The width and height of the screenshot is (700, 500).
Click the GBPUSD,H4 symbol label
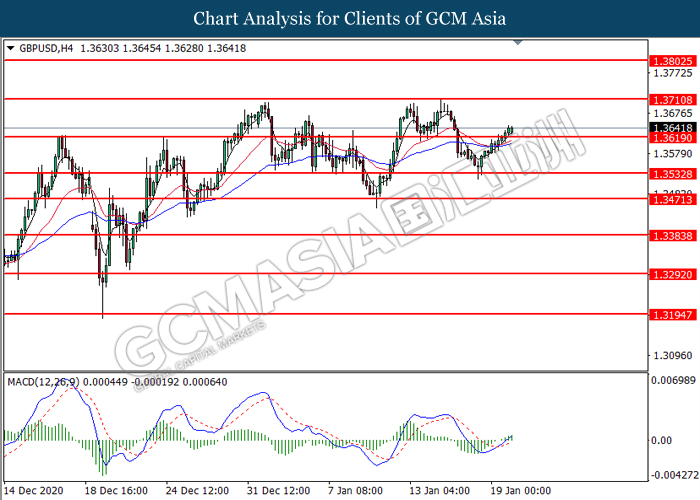pyautogui.click(x=46, y=48)
